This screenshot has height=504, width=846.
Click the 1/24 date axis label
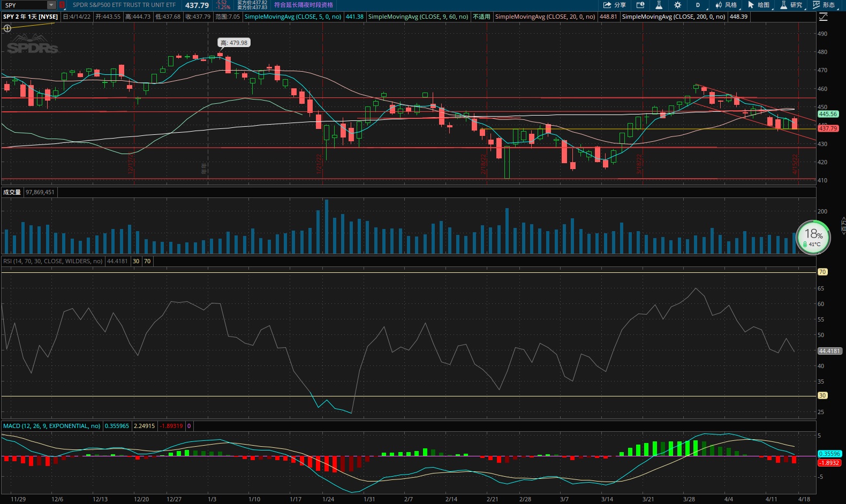coord(328,499)
